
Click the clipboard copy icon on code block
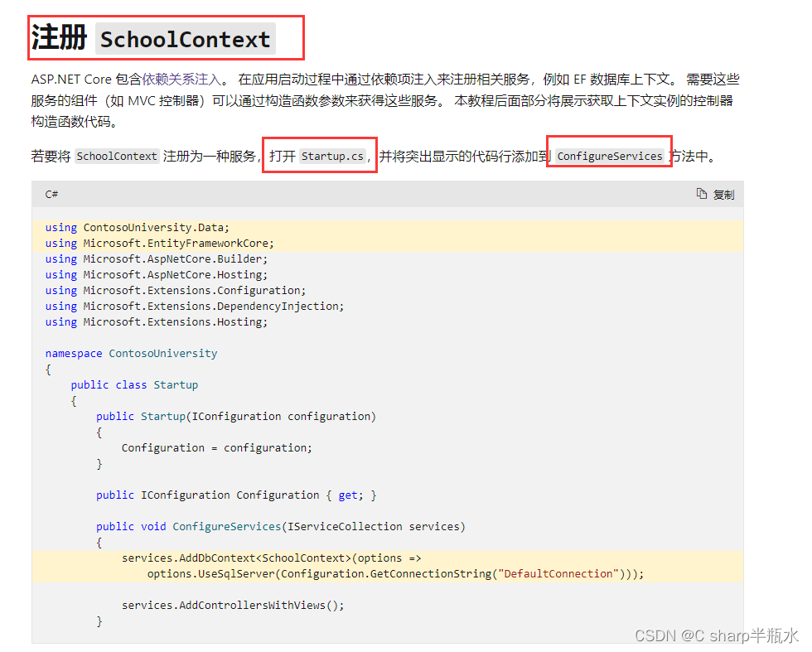tap(700, 194)
